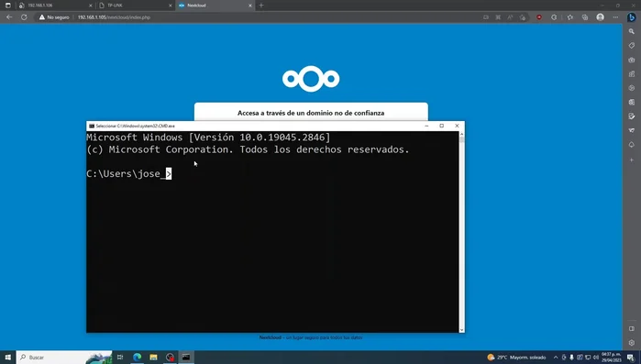Open the tab actions menu icon
The image size is (641, 364).
click(x=7, y=6)
